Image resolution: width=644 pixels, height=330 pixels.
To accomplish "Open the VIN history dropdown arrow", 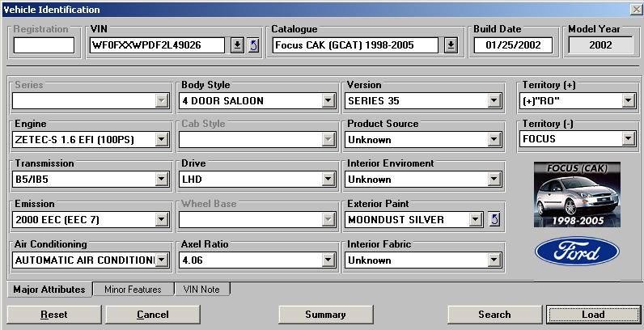I will 237,45.
